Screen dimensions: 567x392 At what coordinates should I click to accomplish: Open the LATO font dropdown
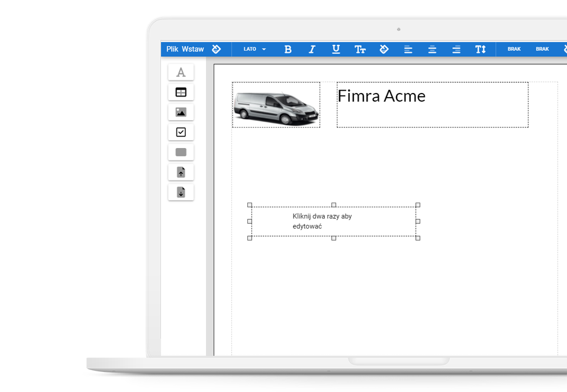click(x=254, y=49)
